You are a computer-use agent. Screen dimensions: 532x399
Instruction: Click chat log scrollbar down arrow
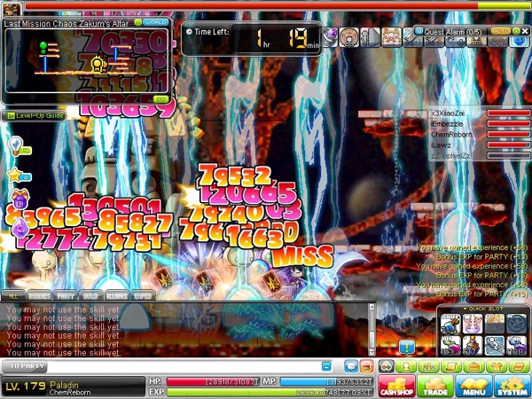pyautogui.click(x=372, y=352)
